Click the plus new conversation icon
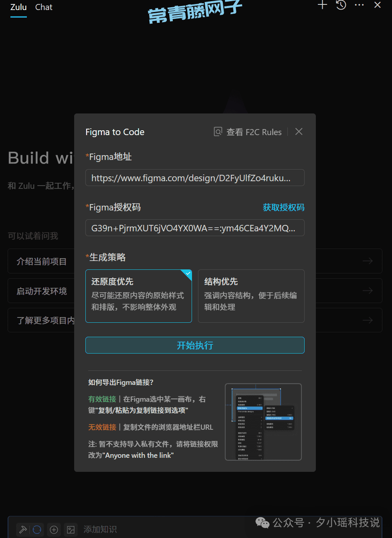 323,5
